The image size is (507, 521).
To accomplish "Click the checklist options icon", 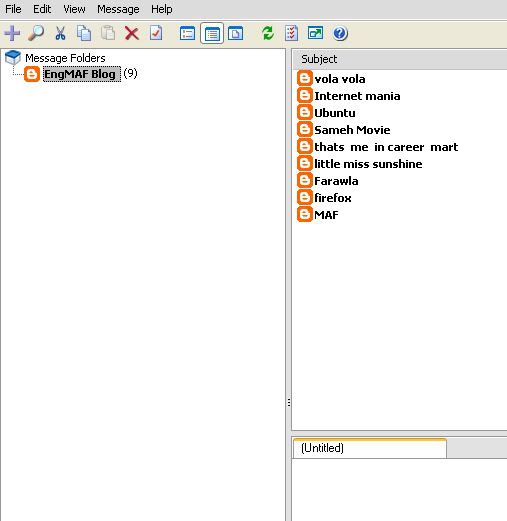I will coord(292,33).
